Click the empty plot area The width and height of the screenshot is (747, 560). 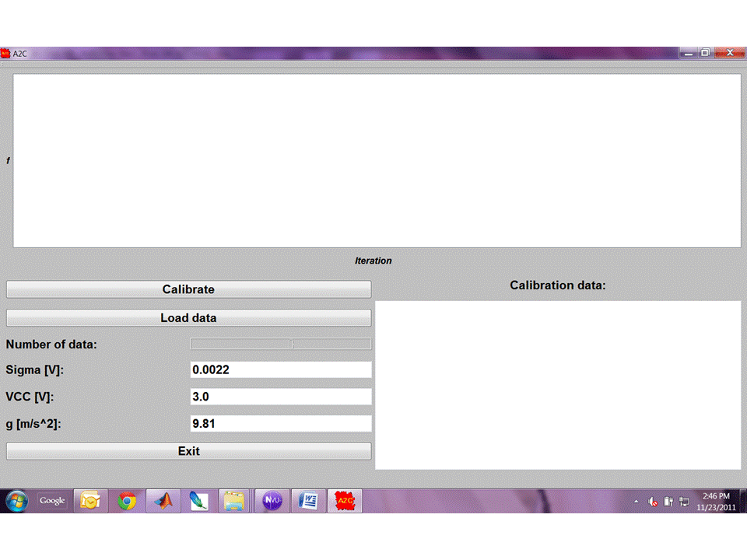tap(377, 161)
